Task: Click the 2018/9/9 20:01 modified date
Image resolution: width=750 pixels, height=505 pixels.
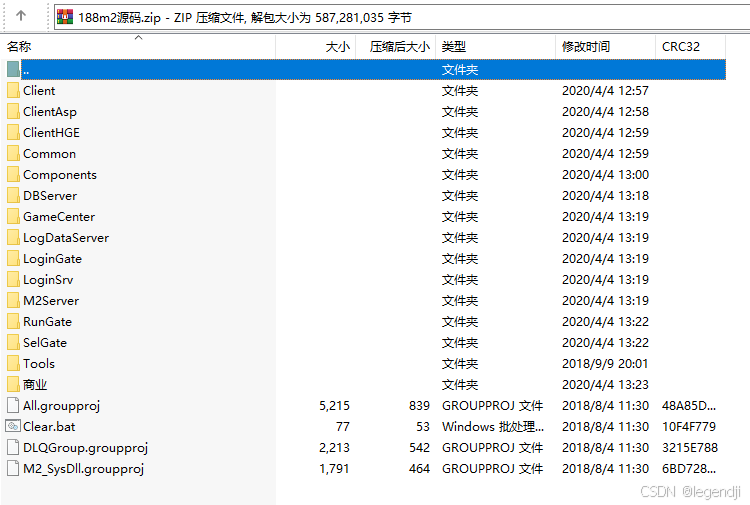Action: pos(605,364)
